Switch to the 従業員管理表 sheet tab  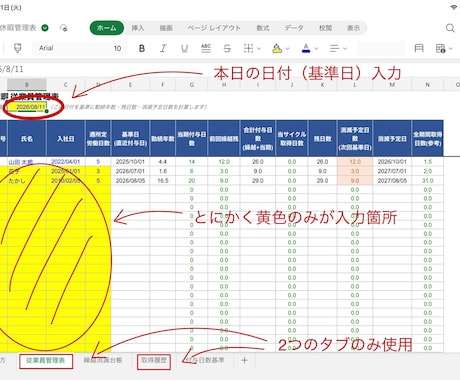(46, 361)
